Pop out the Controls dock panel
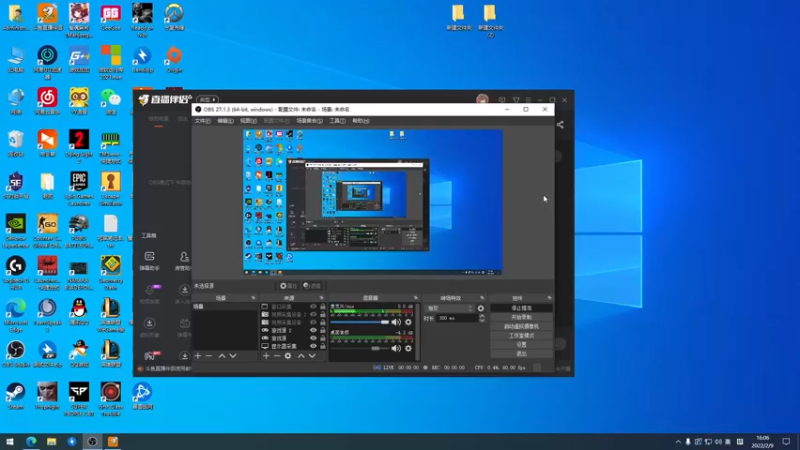Screen dimensions: 800x450 [549, 298]
